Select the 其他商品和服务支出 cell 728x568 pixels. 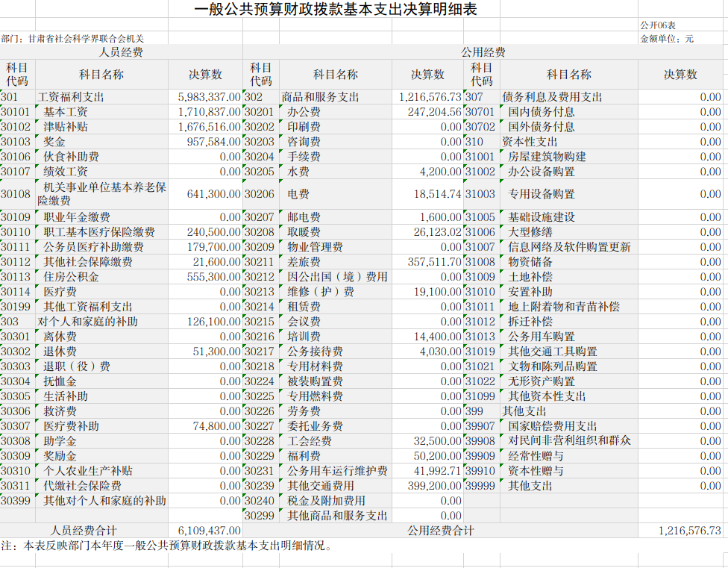click(336, 516)
